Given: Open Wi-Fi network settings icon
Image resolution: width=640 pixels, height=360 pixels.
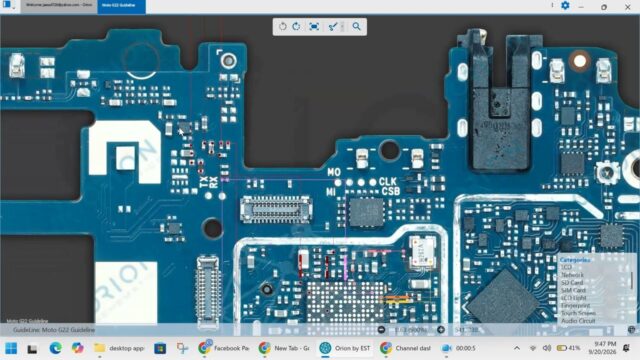Looking at the screenshot, I should [x=533, y=348].
